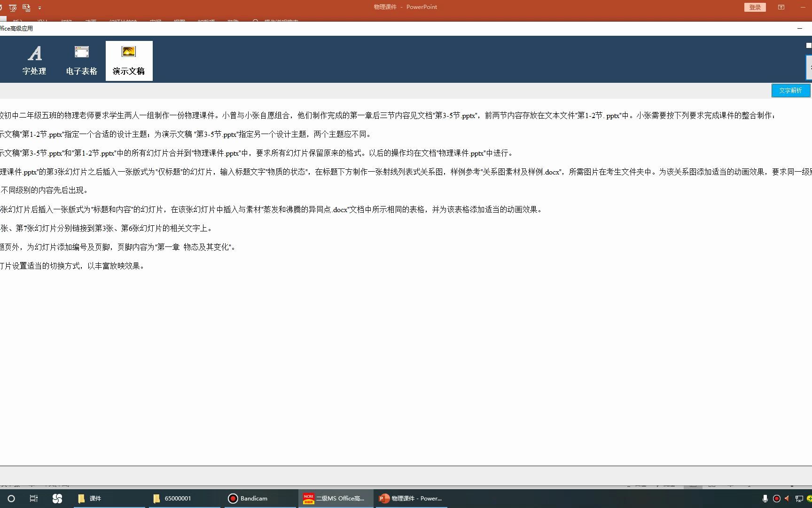Select the 字处理 (Word Processing) module icon
The height and width of the screenshot is (508, 812).
click(35, 60)
